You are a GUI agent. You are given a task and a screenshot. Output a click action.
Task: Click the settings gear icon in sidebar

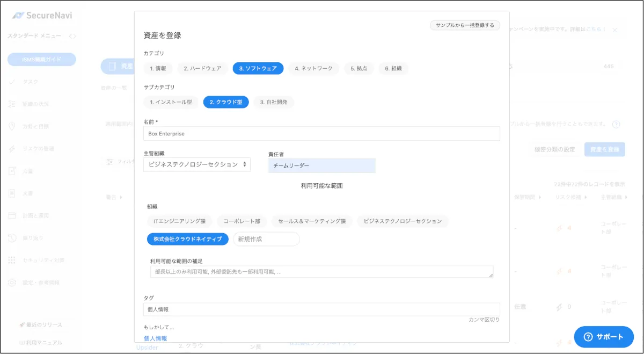coord(12,283)
